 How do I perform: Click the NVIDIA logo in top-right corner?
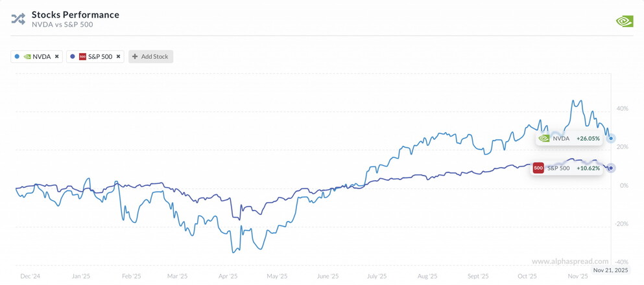[624, 21]
